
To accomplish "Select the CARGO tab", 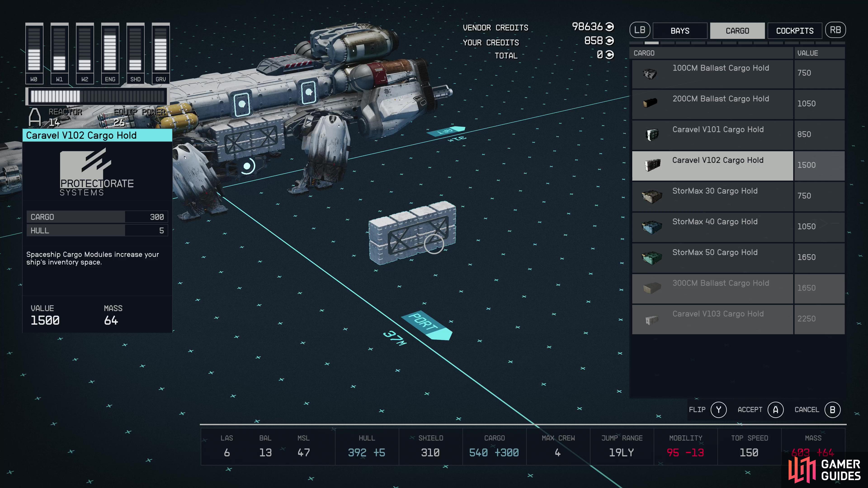I will pyautogui.click(x=737, y=31).
